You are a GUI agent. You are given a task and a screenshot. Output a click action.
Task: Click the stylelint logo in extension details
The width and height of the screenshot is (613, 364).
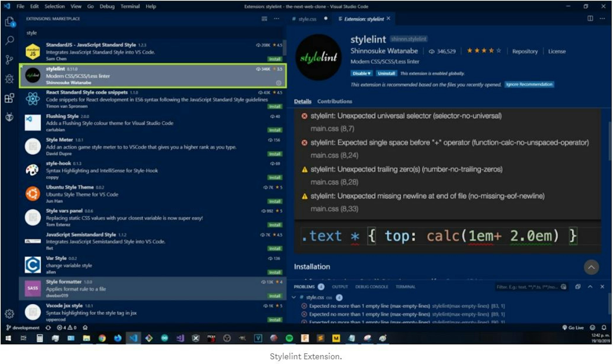(318, 57)
